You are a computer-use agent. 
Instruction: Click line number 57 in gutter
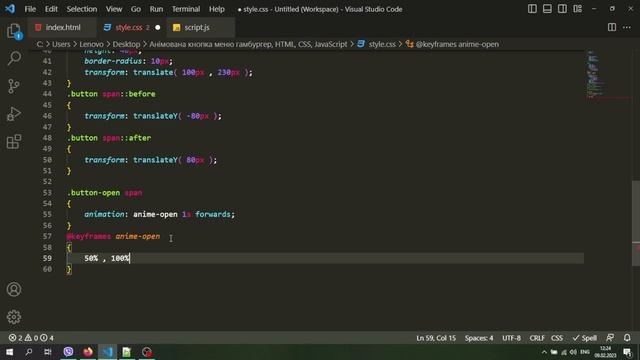[x=47, y=236]
